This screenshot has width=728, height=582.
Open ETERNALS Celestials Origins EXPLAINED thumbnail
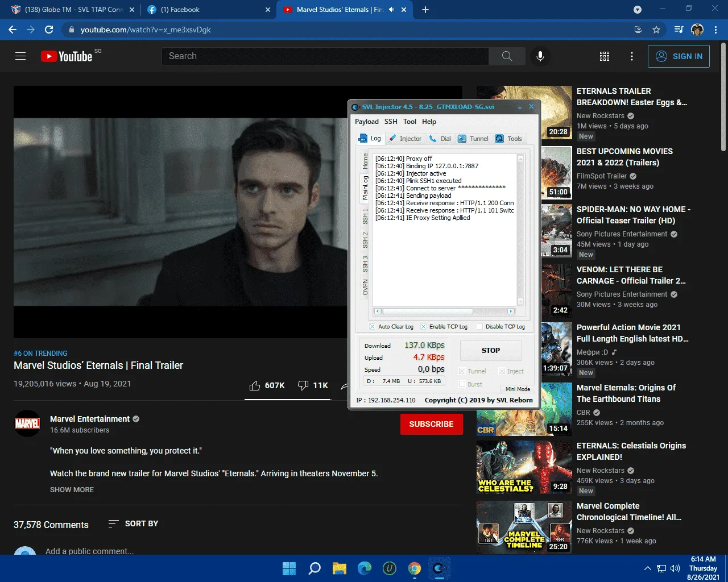pos(524,467)
